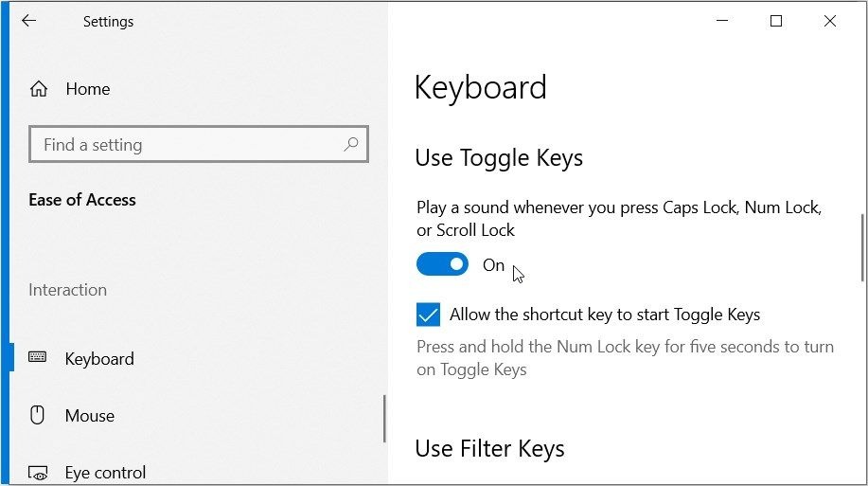Minimize the Settings window
Image resolution: width=868 pixels, height=486 pixels.
tap(722, 21)
